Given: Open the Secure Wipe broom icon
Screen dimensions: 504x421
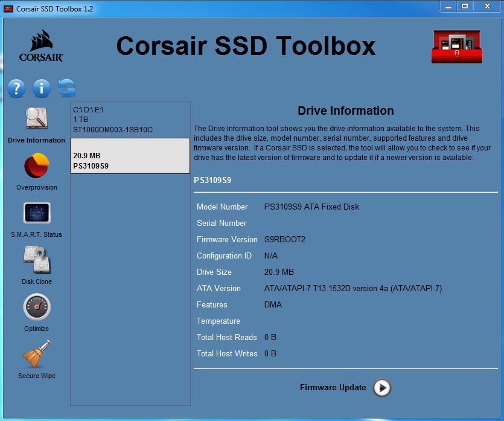Looking at the screenshot, I should tap(37, 354).
